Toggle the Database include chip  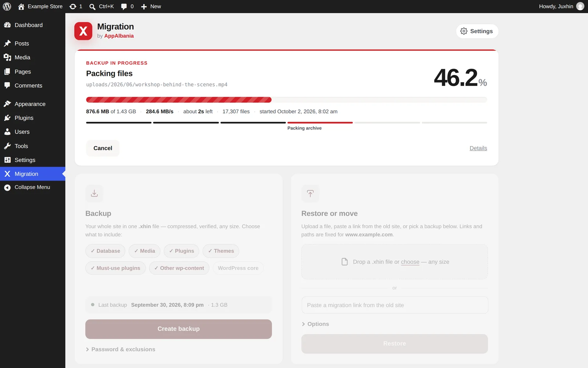click(x=105, y=251)
